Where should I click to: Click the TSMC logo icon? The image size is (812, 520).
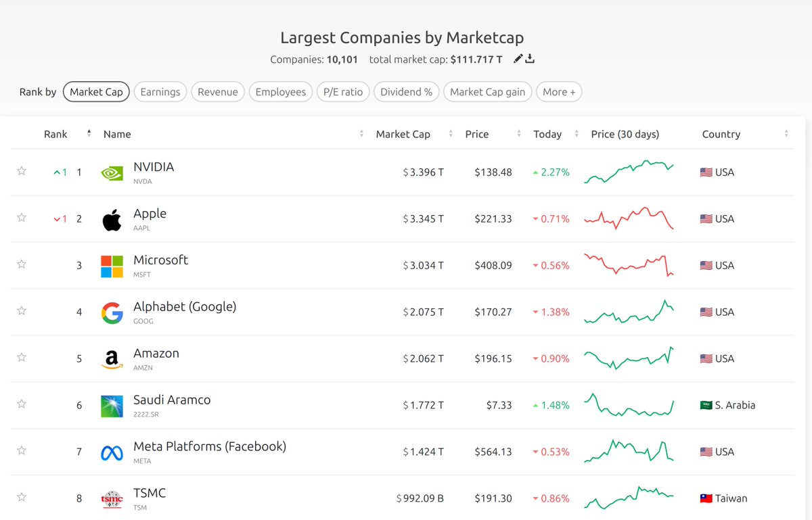tap(112, 499)
